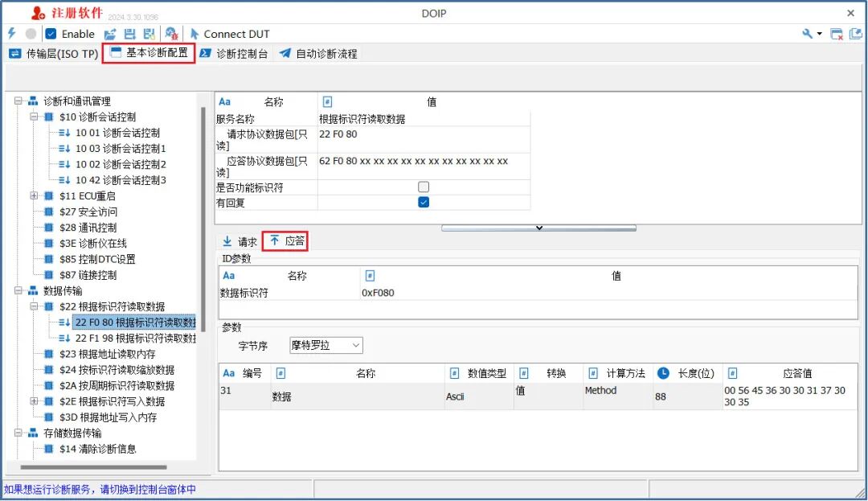Uncheck the 有回复 checkbox
The width and height of the screenshot is (868, 501).
click(423, 202)
